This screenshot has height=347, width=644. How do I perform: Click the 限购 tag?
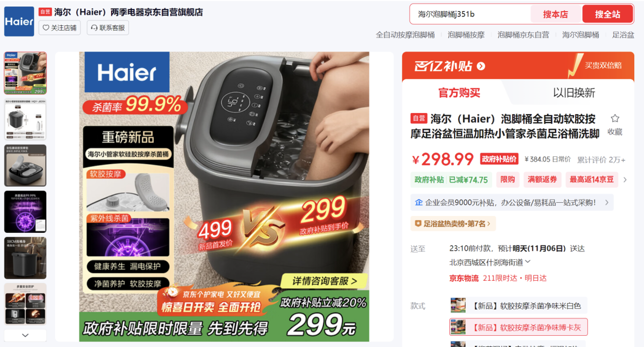(508, 179)
